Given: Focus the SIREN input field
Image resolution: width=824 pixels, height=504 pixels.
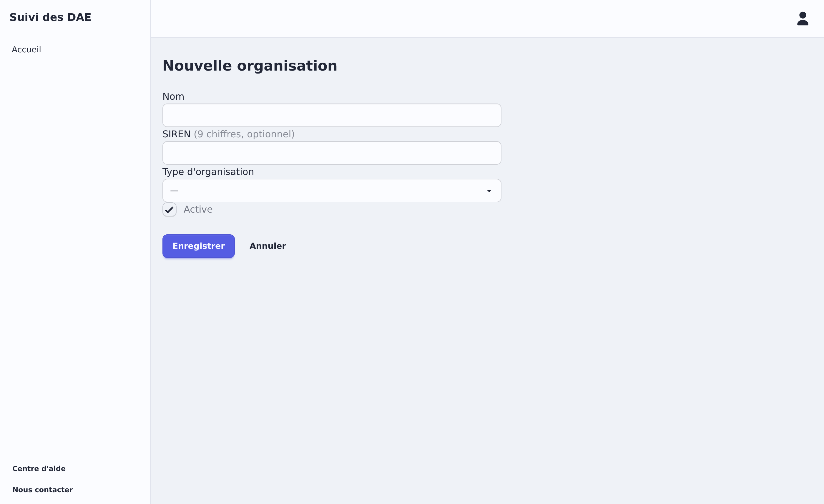Looking at the screenshot, I should tap(331, 153).
